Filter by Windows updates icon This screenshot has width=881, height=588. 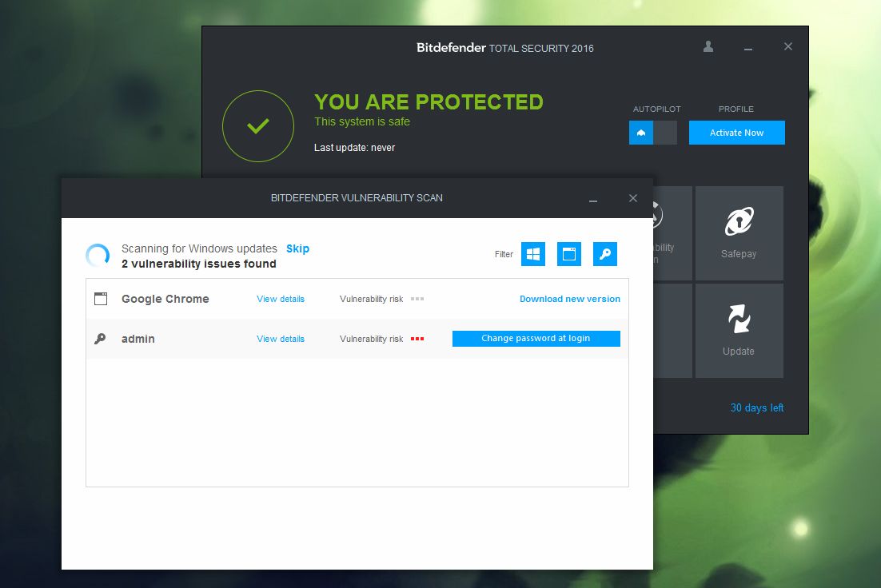(x=532, y=254)
